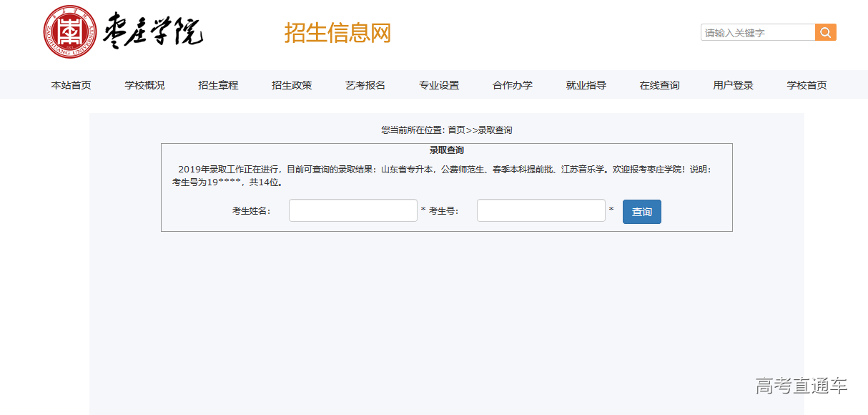Viewport: 868px width, 415px height.
Task: Click the keyword search box at top right
Action: pos(758,32)
